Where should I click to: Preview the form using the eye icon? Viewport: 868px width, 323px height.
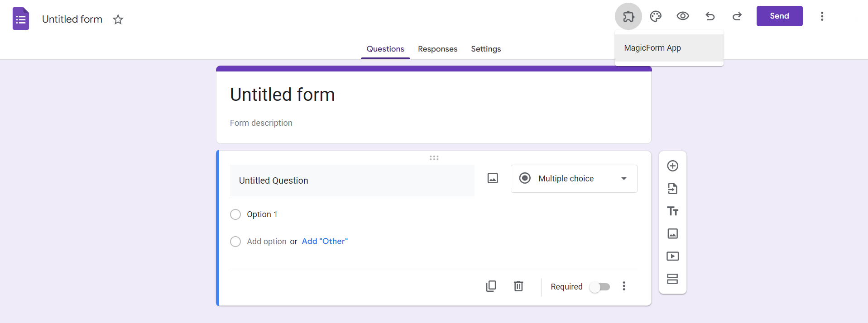click(x=682, y=16)
